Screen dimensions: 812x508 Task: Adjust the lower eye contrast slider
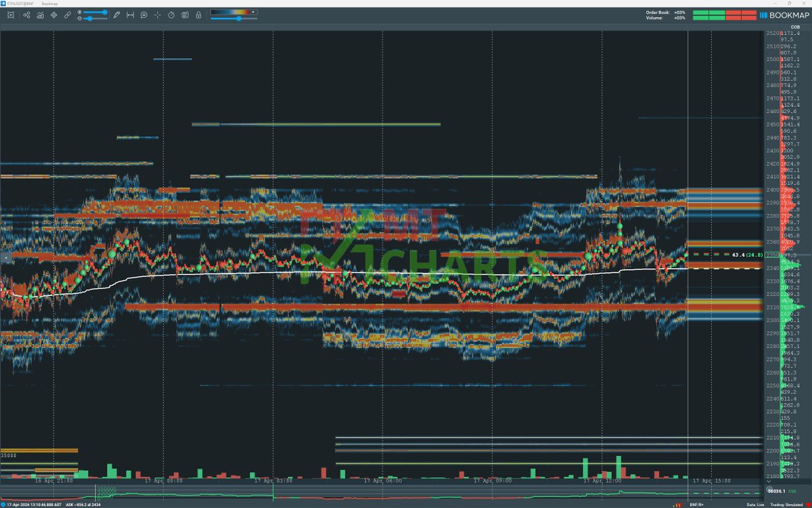point(95,18)
